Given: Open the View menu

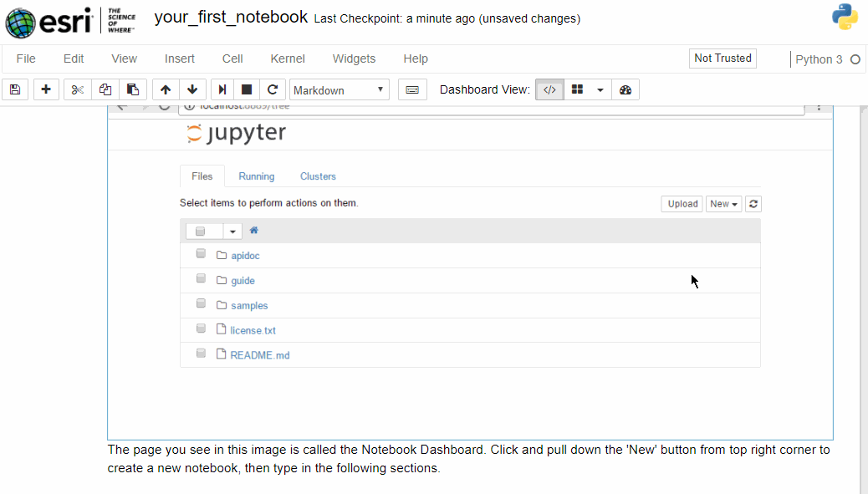Looking at the screenshot, I should coord(124,59).
